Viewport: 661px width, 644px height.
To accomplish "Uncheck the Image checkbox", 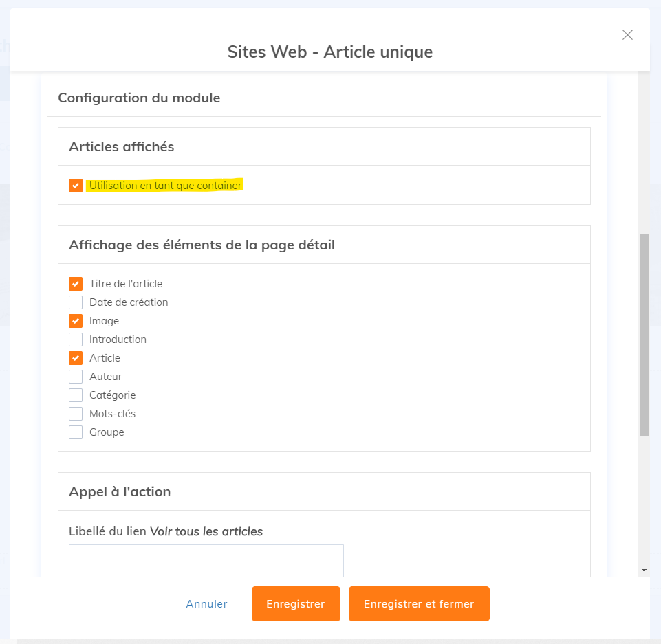I will [76, 321].
